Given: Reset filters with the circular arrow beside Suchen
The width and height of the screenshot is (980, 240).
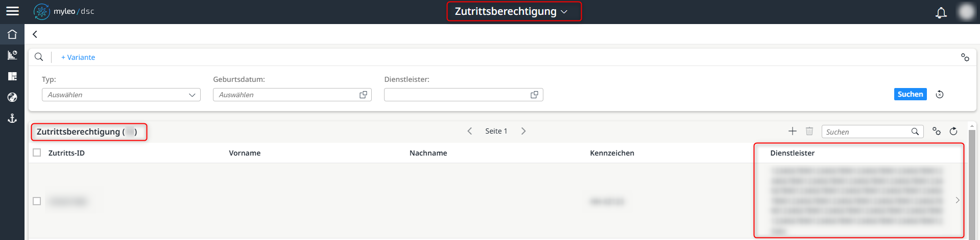Looking at the screenshot, I should 939,95.
